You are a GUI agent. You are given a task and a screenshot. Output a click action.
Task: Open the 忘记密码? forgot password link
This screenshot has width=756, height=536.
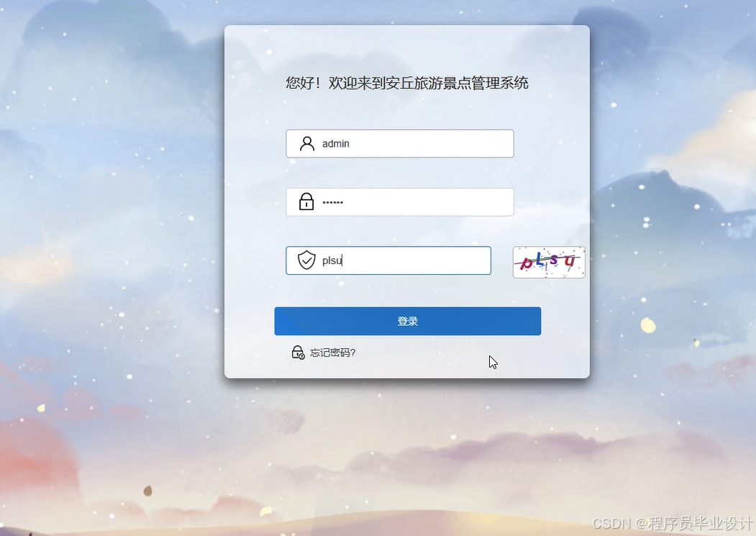click(332, 353)
